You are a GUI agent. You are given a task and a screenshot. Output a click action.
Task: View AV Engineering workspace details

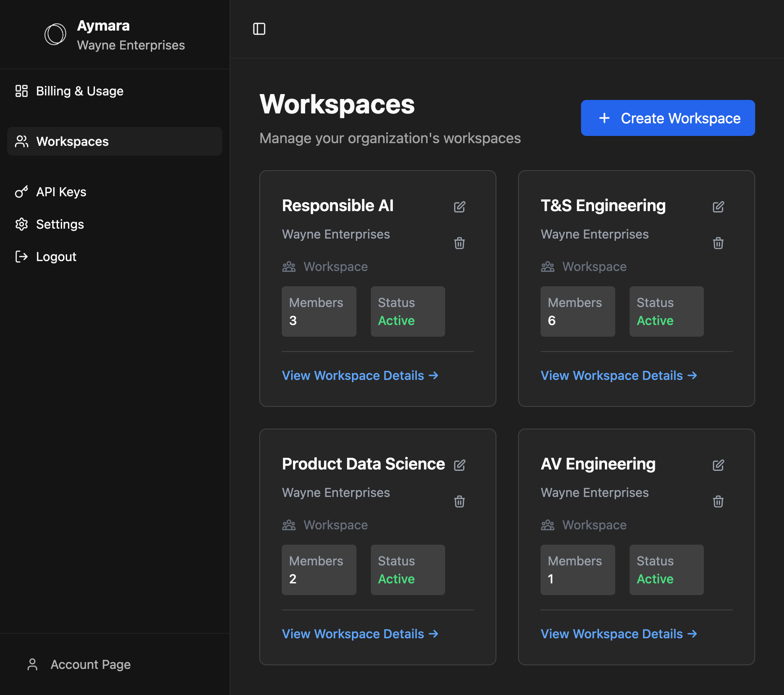[x=619, y=634]
